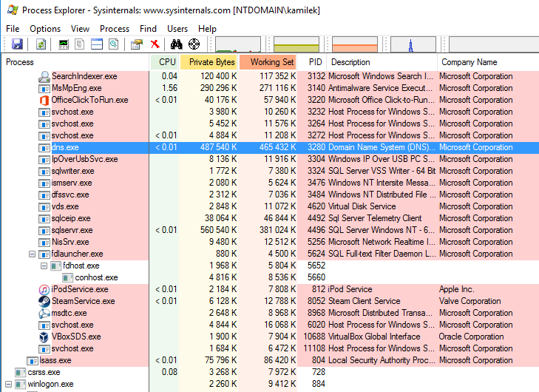This screenshot has height=392, width=539.
Task: Open the File menu
Action: pyautogui.click(x=13, y=29)
